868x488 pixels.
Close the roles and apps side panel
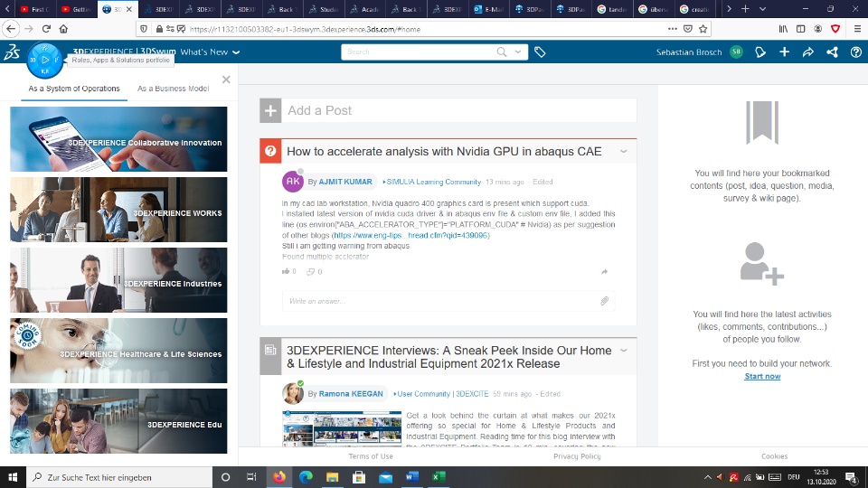226,80
